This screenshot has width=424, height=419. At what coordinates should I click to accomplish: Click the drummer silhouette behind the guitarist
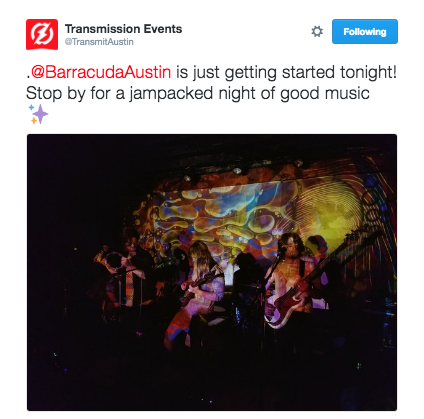tap(247, 270)
